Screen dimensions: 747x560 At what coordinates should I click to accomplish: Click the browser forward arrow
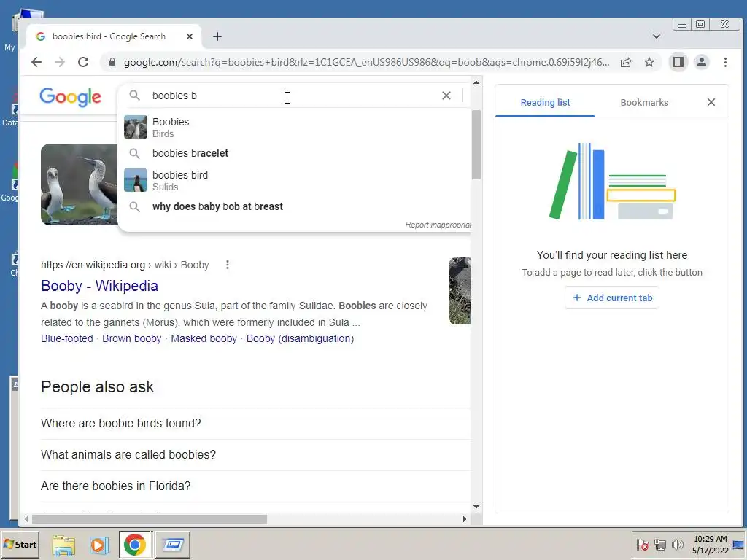(x=60, y=62)
